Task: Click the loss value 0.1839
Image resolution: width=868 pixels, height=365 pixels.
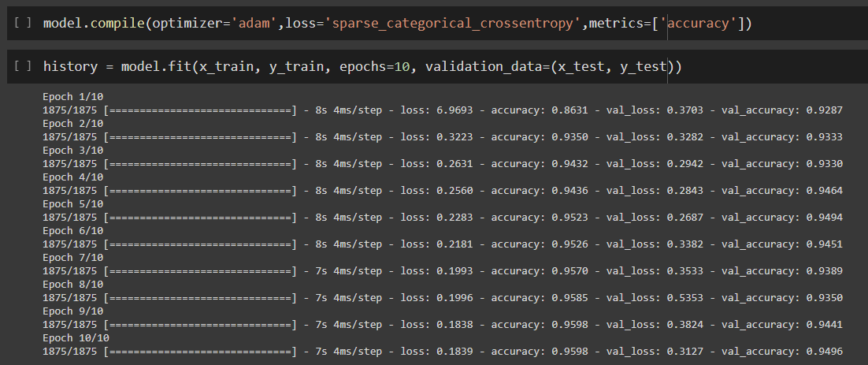Action: click(x=454, y=351)
